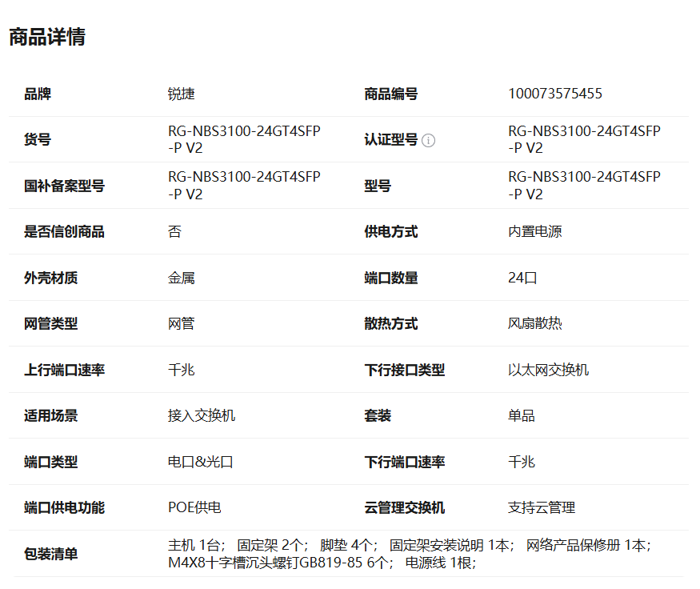Image resolution: width=700 pixels, height=589 pixels.
Task: Click the 接入交换机 scenario value
Action: pyautogui.click(x=202, y=416)
